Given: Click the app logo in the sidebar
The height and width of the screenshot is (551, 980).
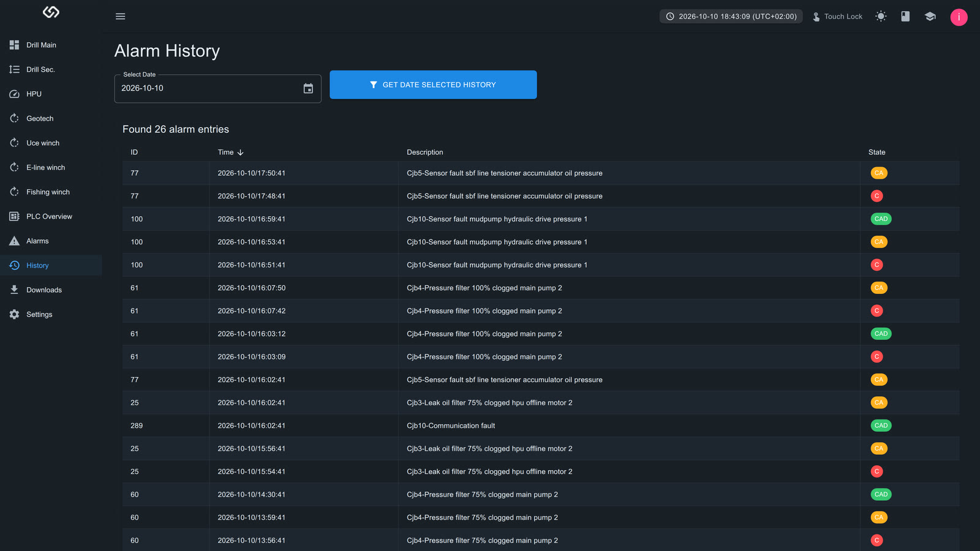Looking at the screenshot, I should [51, 12].
